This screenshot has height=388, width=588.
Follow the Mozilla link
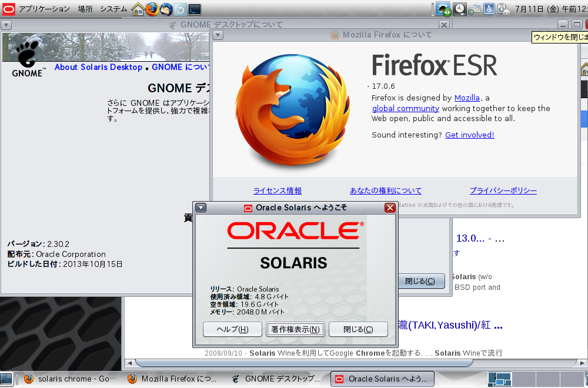[467, 98]
